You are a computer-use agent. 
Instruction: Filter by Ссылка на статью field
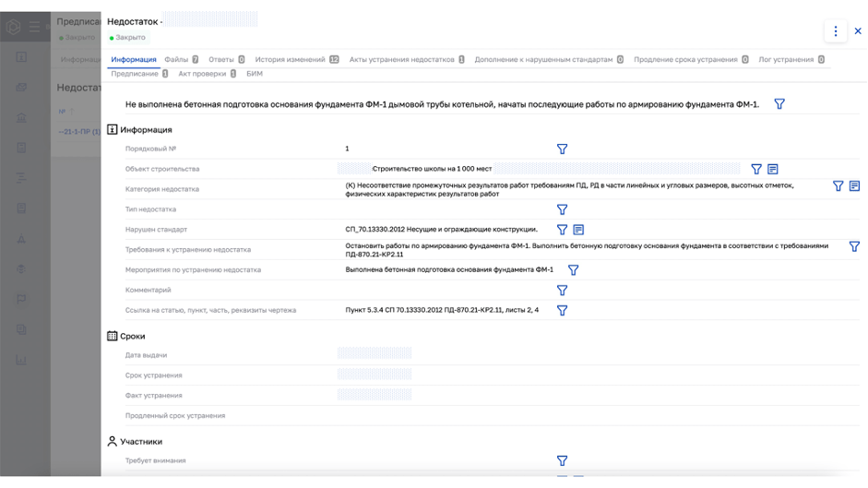point(562,311)
